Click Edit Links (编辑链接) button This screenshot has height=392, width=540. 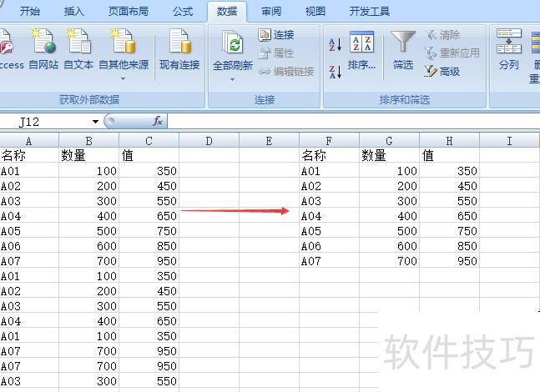point(286,72)
